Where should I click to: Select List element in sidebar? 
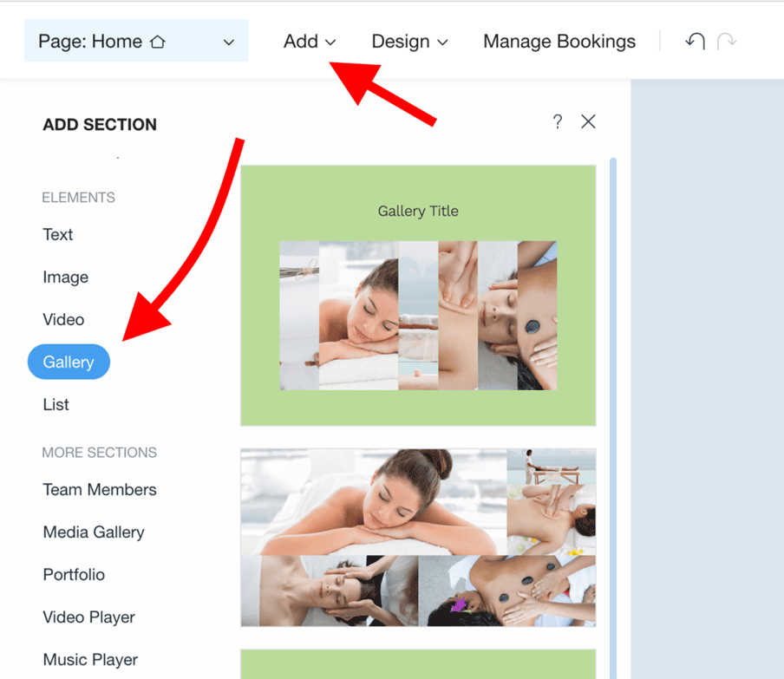(x=56, y=404)
